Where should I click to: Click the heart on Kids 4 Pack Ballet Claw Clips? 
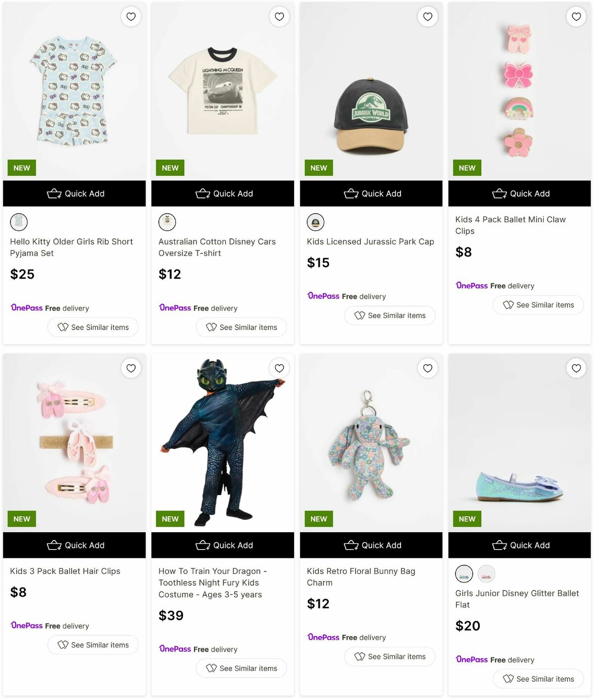click(x=576, y=16)
